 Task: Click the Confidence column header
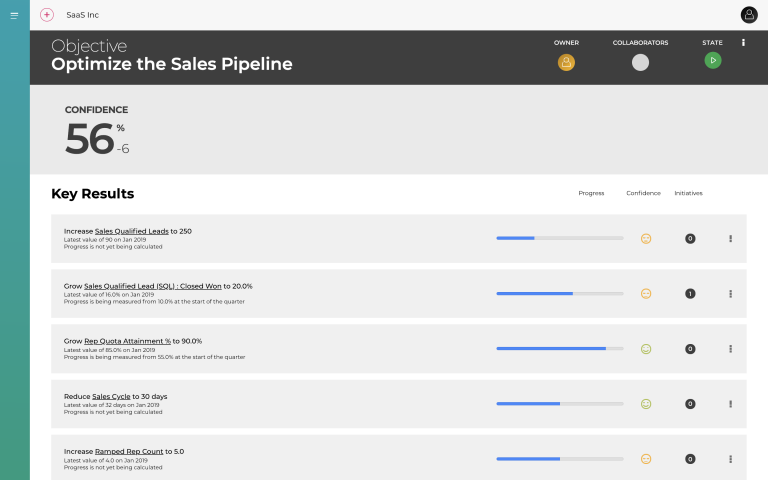pos(643,193)
